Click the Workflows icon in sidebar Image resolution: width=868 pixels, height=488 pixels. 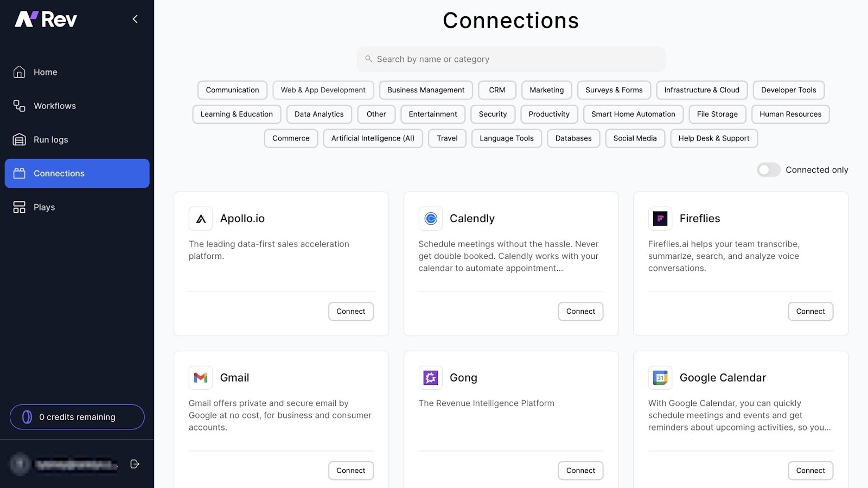point(19,106)
